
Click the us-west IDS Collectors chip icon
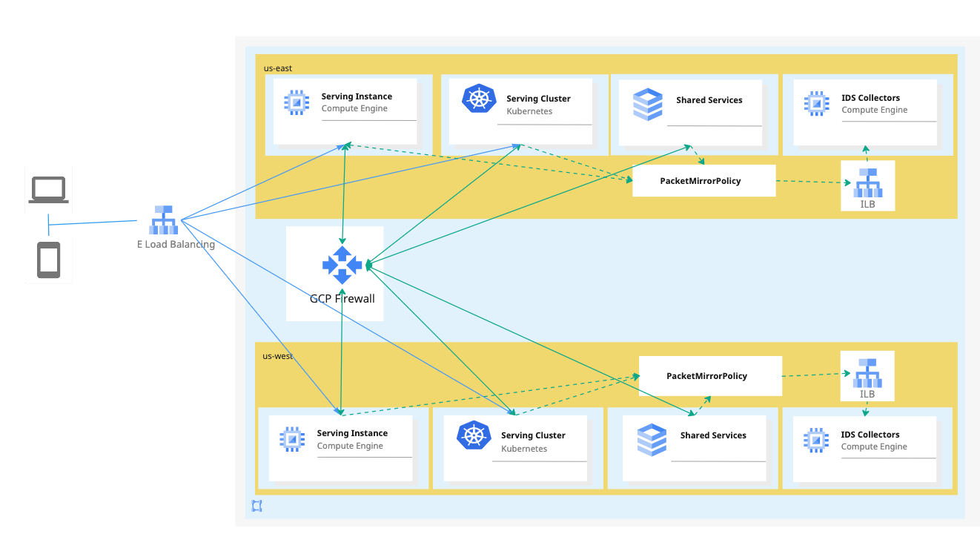(x=816, y=440)
